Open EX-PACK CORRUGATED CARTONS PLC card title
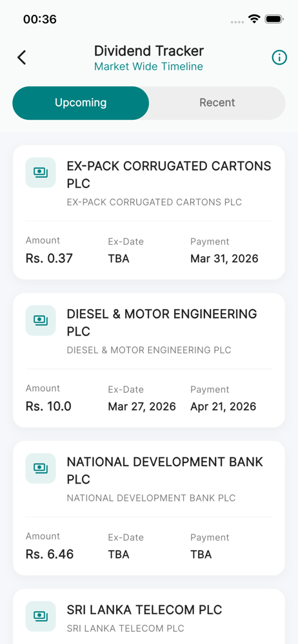This screenshot has height=644, width=298. pyautogui.click(x=169, y=175)
